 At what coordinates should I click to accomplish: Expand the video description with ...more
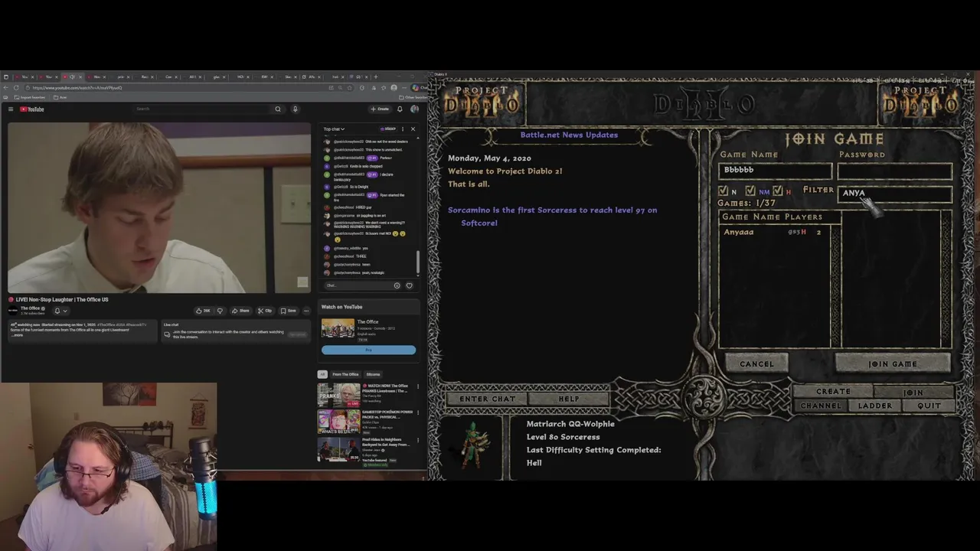click(18, 335)
